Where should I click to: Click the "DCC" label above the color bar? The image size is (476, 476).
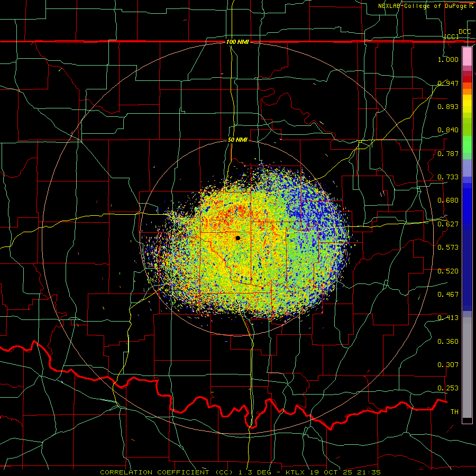click(x=464, y=32)
